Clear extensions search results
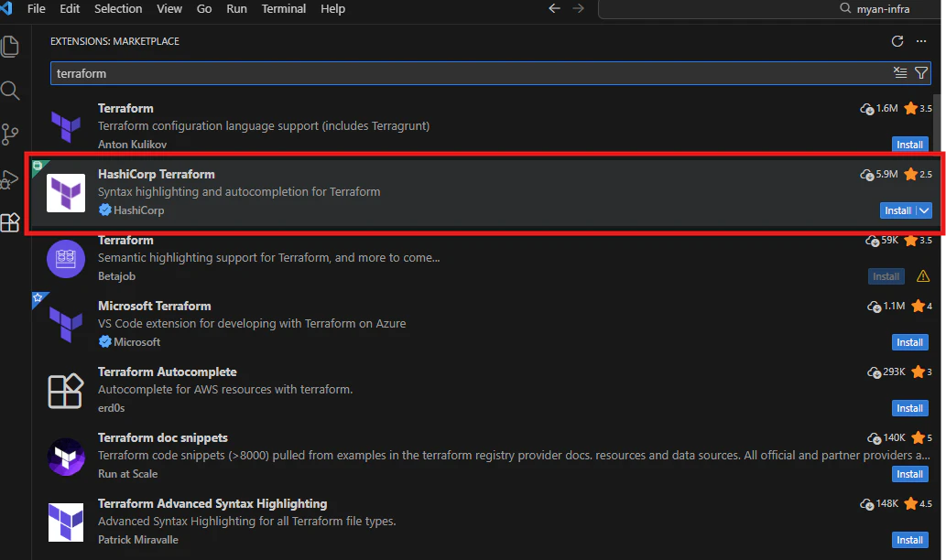 coord(900,73)
